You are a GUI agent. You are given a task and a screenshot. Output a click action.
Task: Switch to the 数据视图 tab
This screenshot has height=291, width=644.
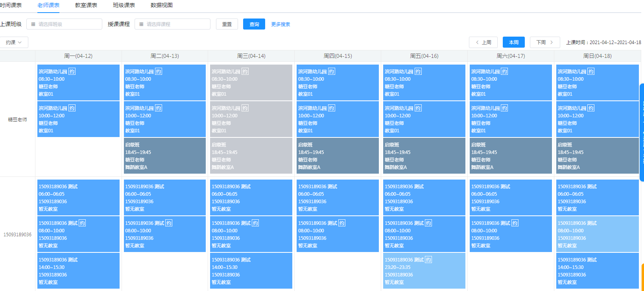coord(162,5)
